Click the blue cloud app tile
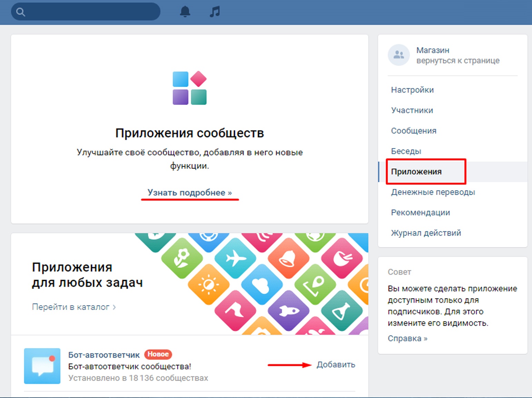This screenshot has width=532, height=398. point(262,285)
